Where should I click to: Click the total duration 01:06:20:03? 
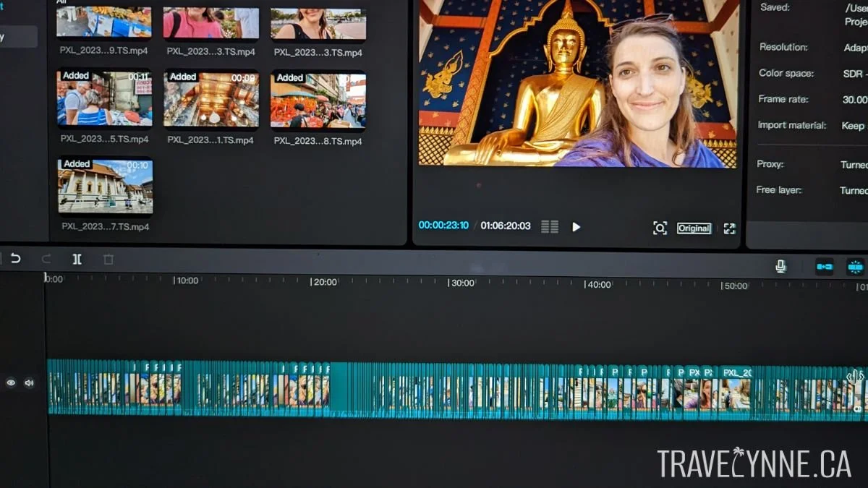(x=506, y=226)
